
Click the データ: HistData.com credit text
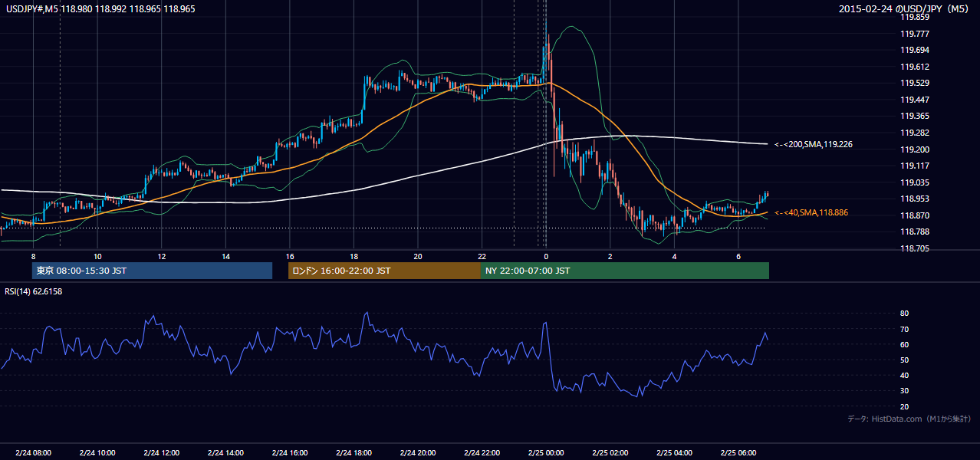point(909,419)
